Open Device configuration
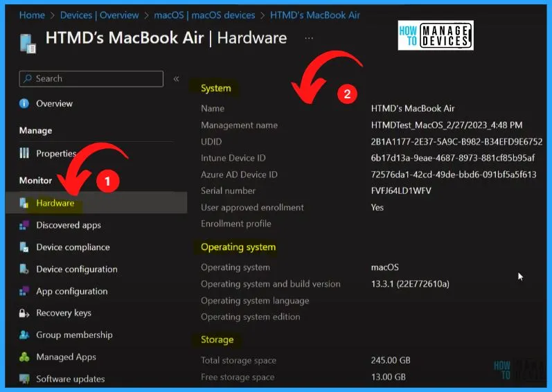 [77, 269]
